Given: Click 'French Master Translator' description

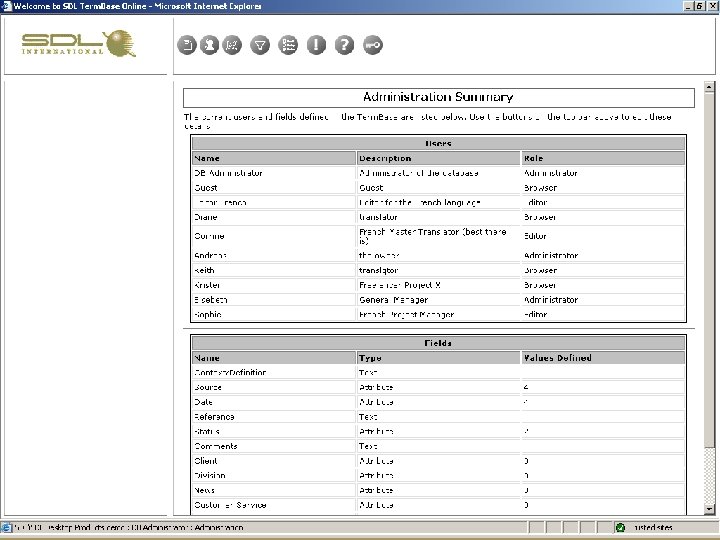Looking at the screenshot, I should tap(433, 236).
